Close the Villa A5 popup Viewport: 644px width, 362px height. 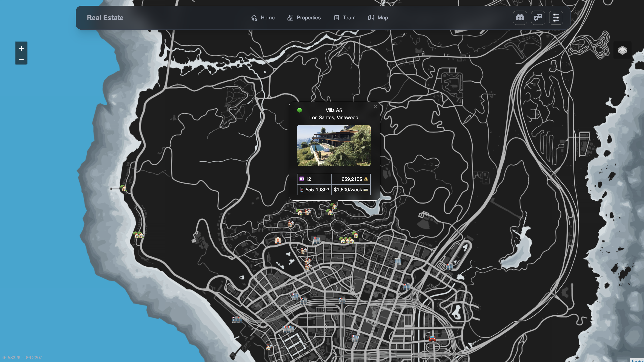coord(376,107)
